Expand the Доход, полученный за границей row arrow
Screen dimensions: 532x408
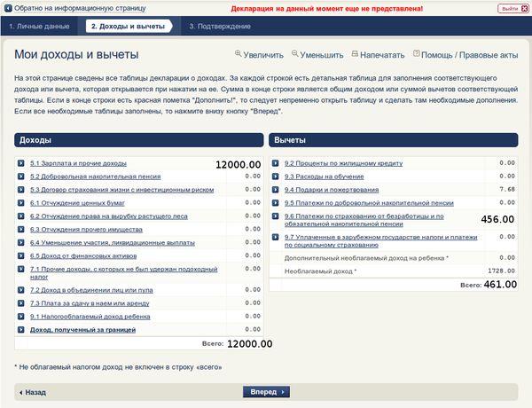tap(21, 330)
